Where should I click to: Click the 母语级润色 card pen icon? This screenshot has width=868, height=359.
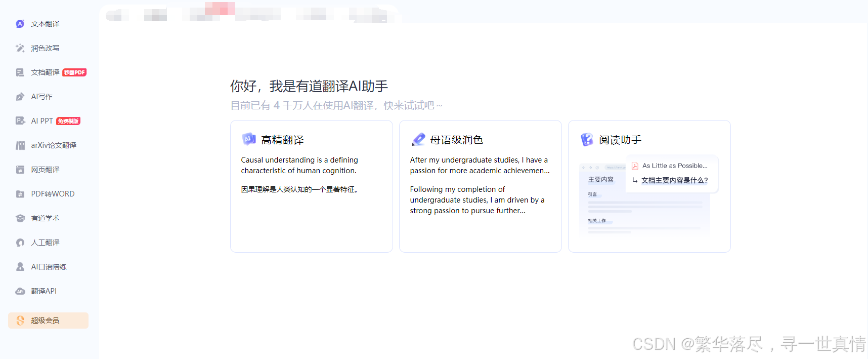tap(418, 139)
